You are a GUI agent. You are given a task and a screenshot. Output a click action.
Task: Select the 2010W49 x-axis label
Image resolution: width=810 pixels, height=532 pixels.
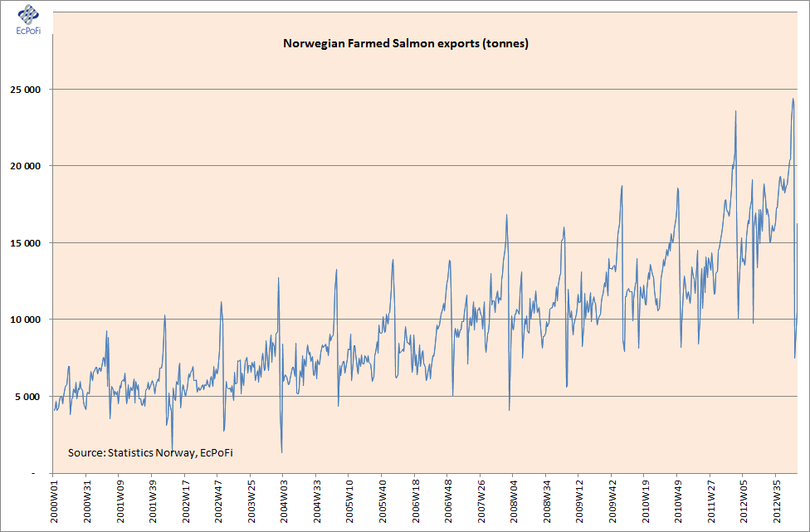(677, 503)
